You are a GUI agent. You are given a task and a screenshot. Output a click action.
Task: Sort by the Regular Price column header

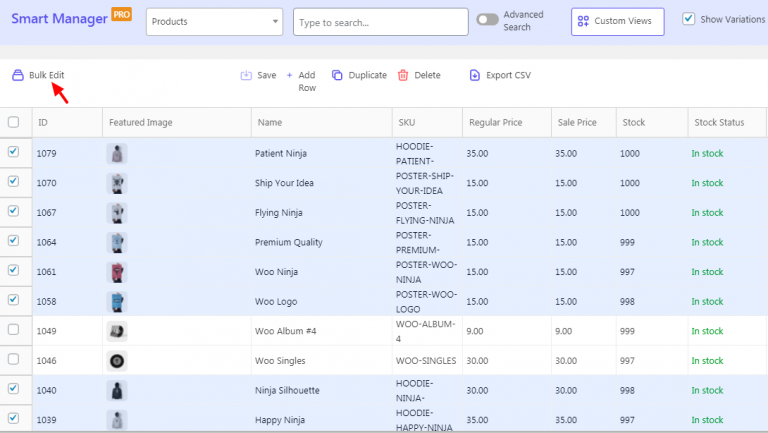click(495, 122)
